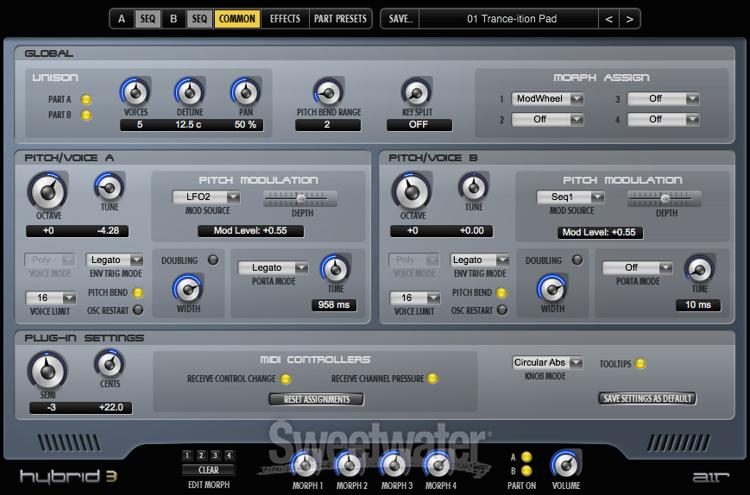Image resolution: width=750 pixels, height=495 pixels.
Task: Click the Pitch Modulation A Depth slider
Action: [298, 197]
